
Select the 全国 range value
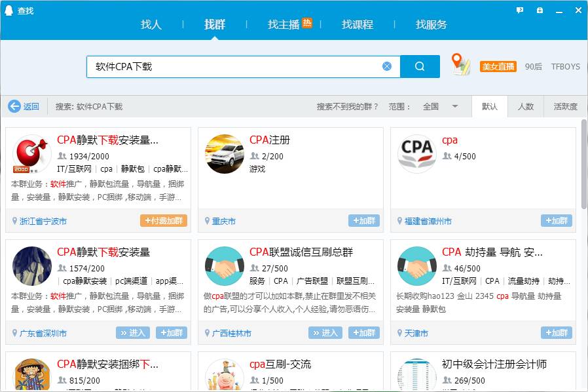coord(430,107)
